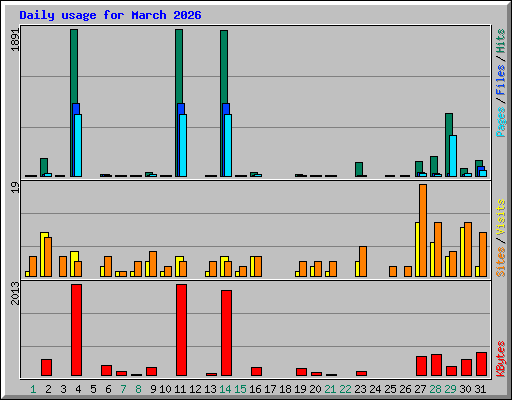Viewport: 512px width, 400px height.
Task: Click the red KBytes bar for day 2
Action: pyautogui.click(x=46, y=367)
